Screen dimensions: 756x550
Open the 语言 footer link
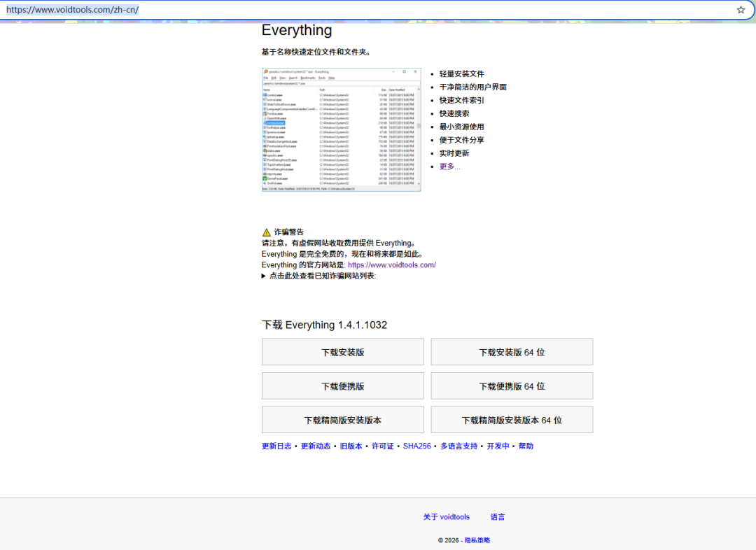[x=498, y=516]
